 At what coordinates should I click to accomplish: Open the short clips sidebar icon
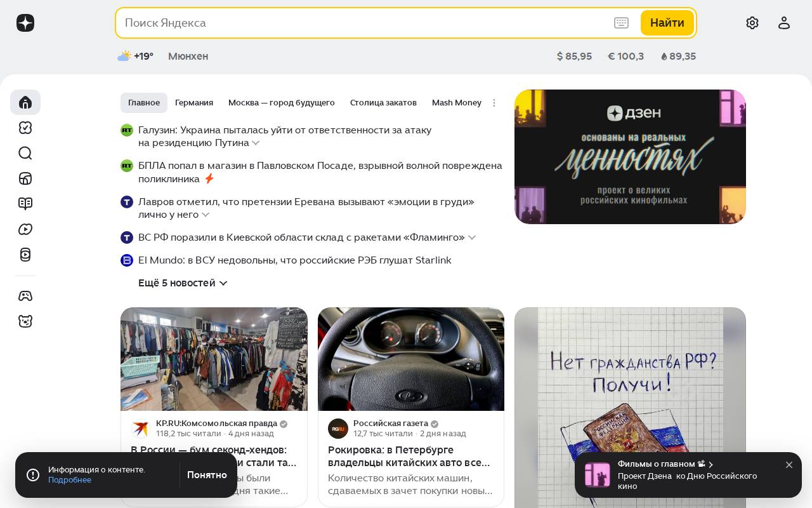(25, 255)
